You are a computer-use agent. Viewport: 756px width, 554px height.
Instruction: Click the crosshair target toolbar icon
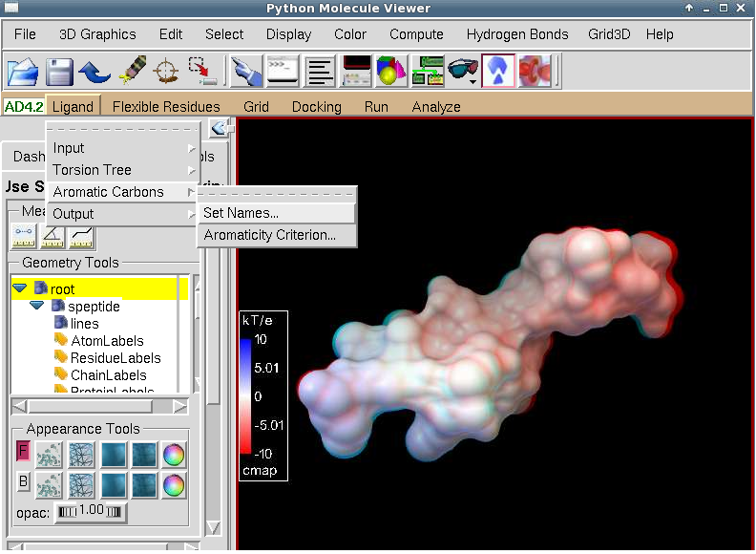pyautogui.click(x=166, y=71)
